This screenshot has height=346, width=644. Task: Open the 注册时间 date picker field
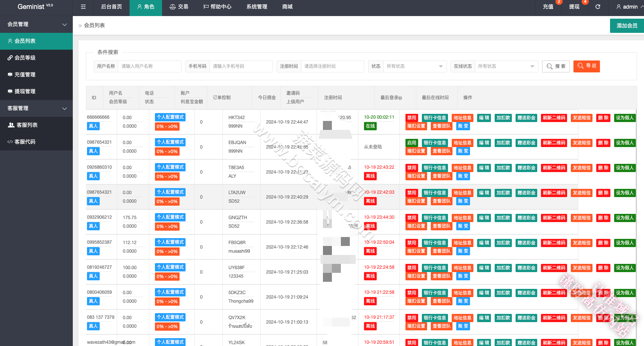(x=332, y=66)
